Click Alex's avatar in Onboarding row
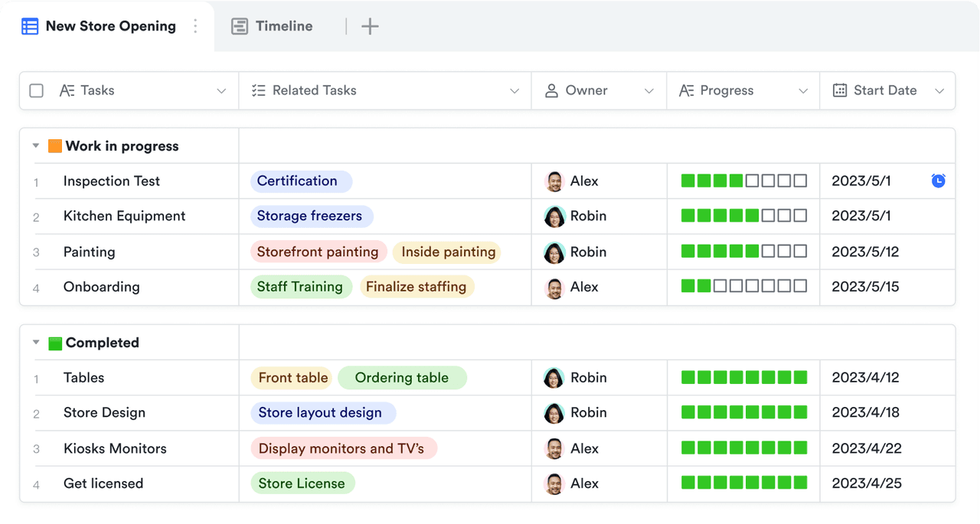980x524 pixels. (x=554, y=288)
